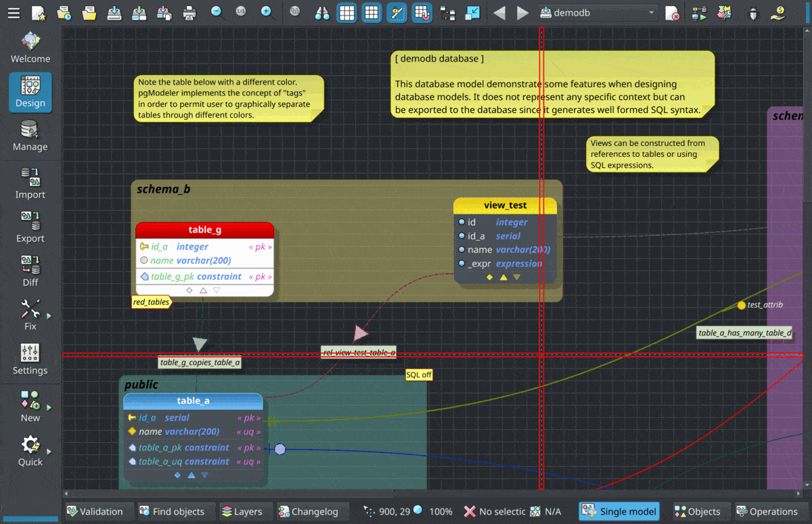Open the hamburger main menu
The height and width of the screenshot is (524, 812).
(14, 12)
